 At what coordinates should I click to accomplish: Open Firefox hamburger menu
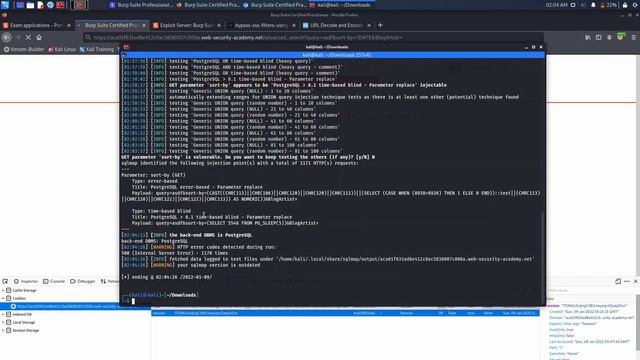633,37
